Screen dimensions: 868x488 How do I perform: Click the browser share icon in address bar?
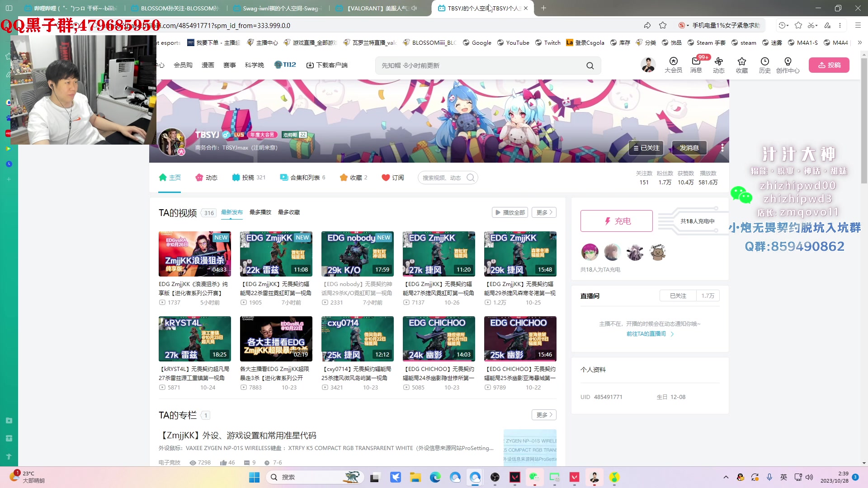[x=647, y=25]
